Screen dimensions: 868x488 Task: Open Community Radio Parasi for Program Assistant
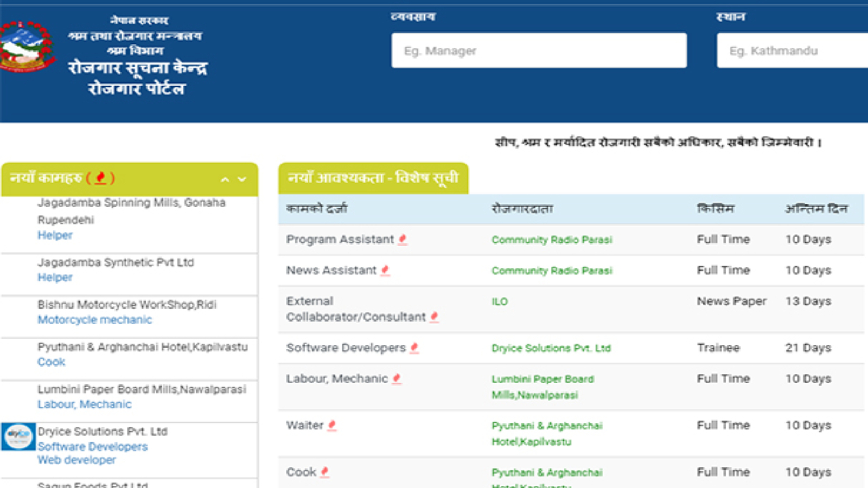[x=552, y=240]
